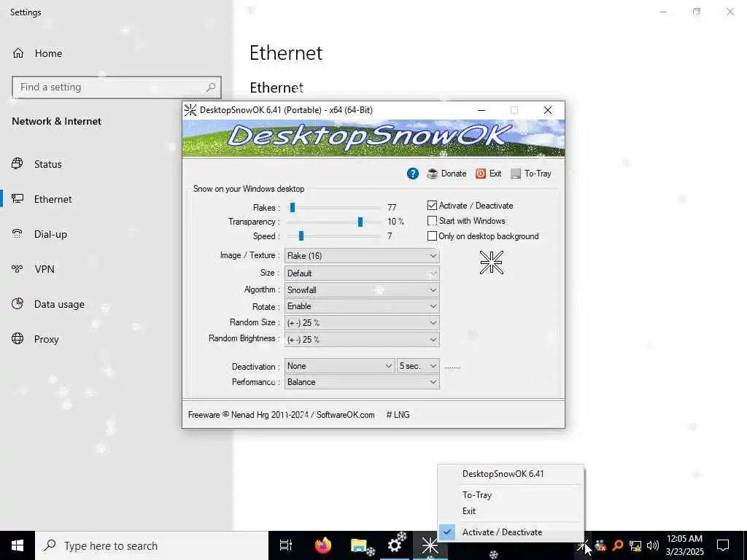Choose Exit in the tray context menu
This screenshot has height=560, width=747.
(511, 511)
